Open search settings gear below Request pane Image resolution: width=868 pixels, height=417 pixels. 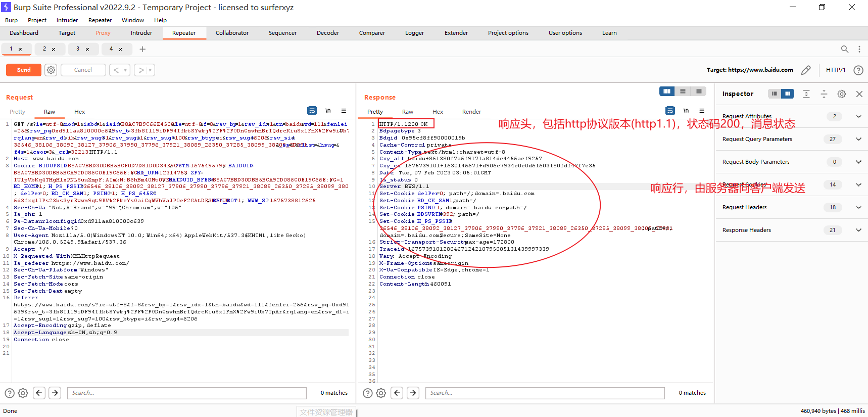click(x=23, y=393)
